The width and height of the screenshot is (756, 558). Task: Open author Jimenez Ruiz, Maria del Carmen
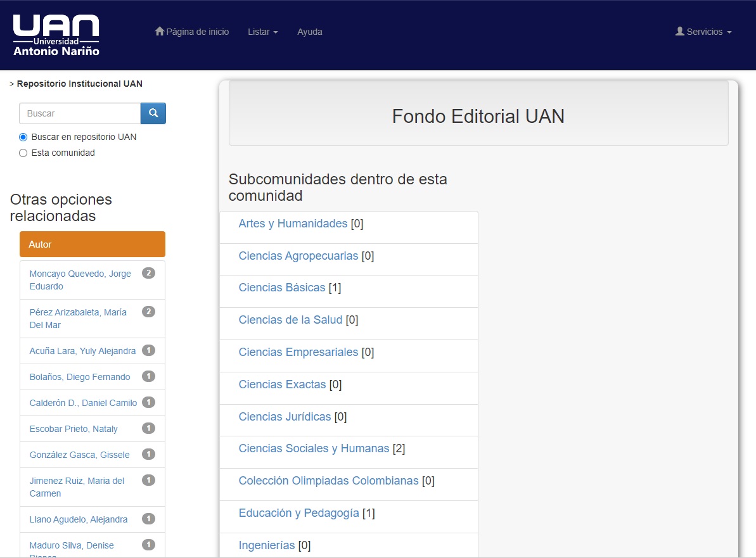[x=77, y=487]
